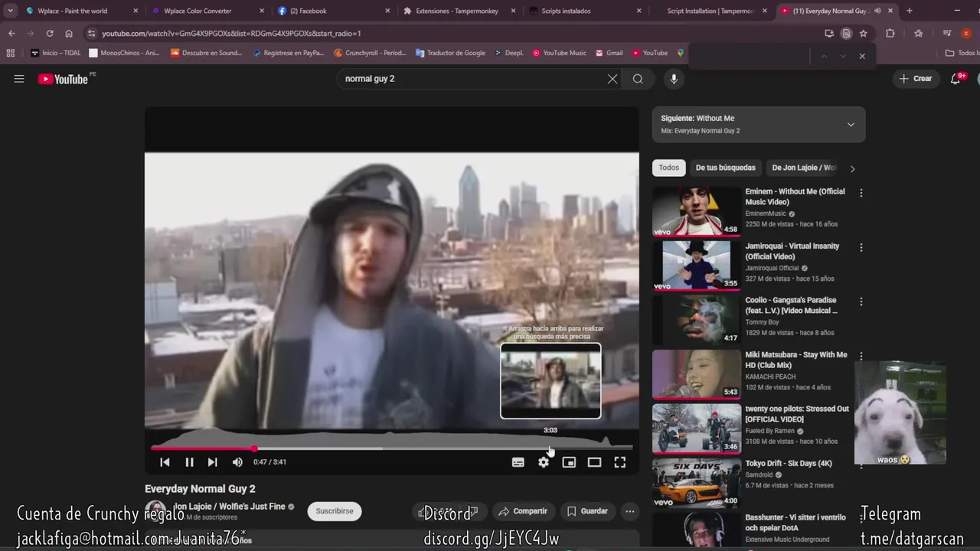The image size is (980, 551).
Task: Open the notifications bell
Action: [955, 79]
